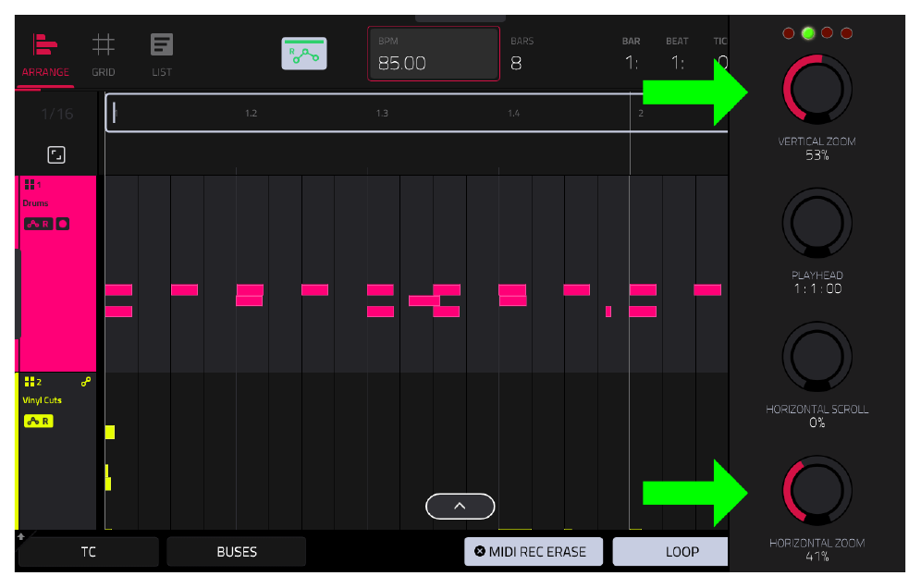Click the Vertical Zoom knob
Image resolution: width=921 pixels, height=588 pixels.
tap(817, 90)
